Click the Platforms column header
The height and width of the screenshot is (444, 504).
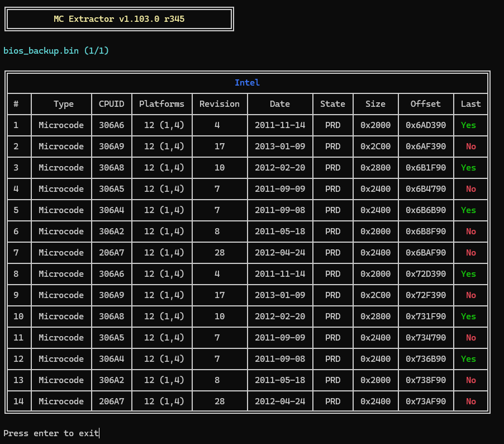coord(161,104)
